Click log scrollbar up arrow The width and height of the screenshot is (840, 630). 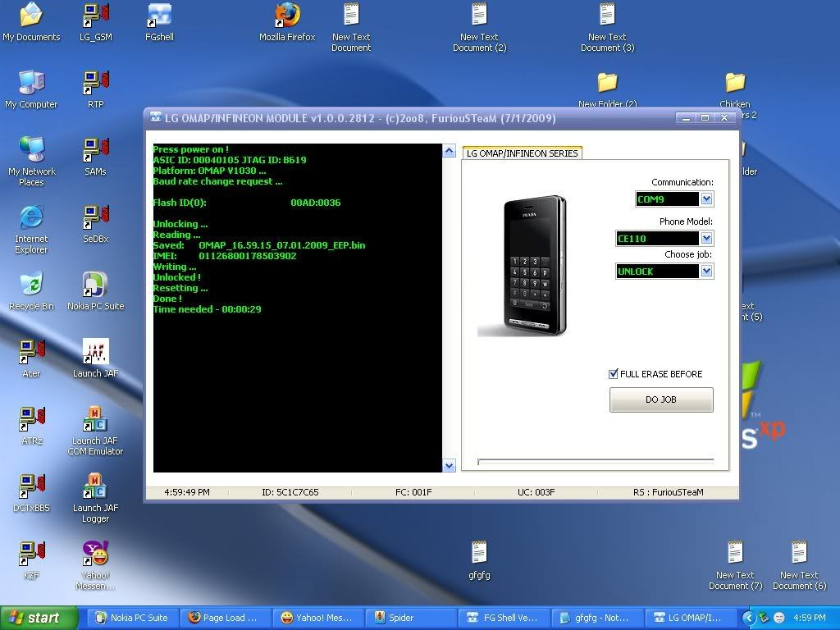coord(449,151)
